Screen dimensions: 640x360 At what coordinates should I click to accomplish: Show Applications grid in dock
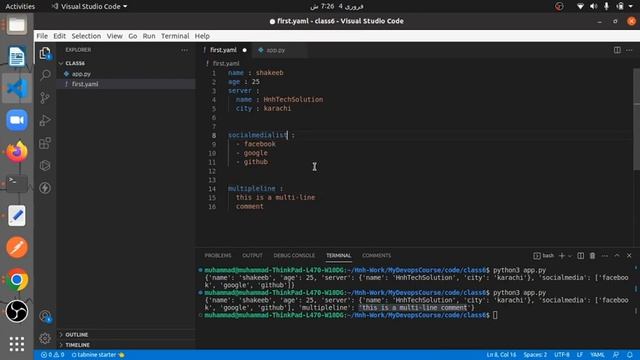(17, 344)
